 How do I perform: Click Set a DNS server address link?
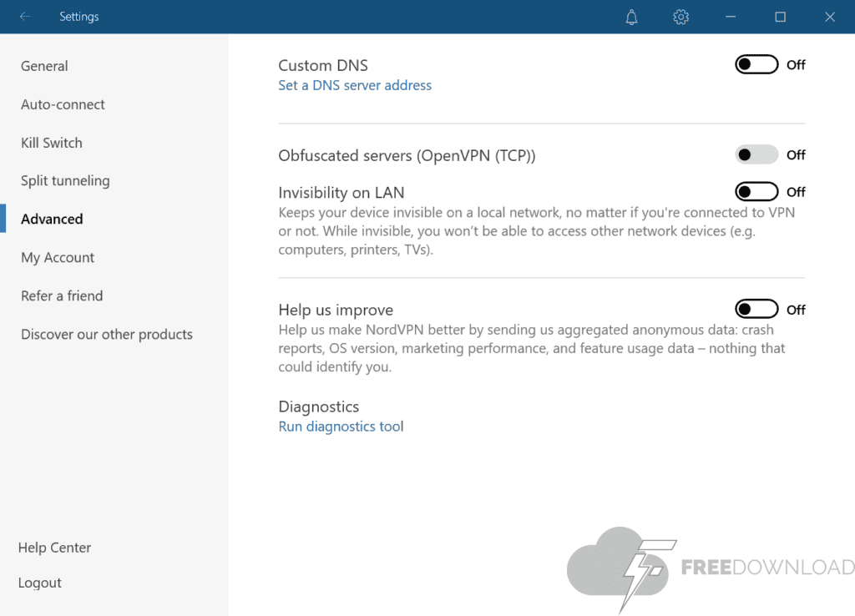[x=355, y=85]
